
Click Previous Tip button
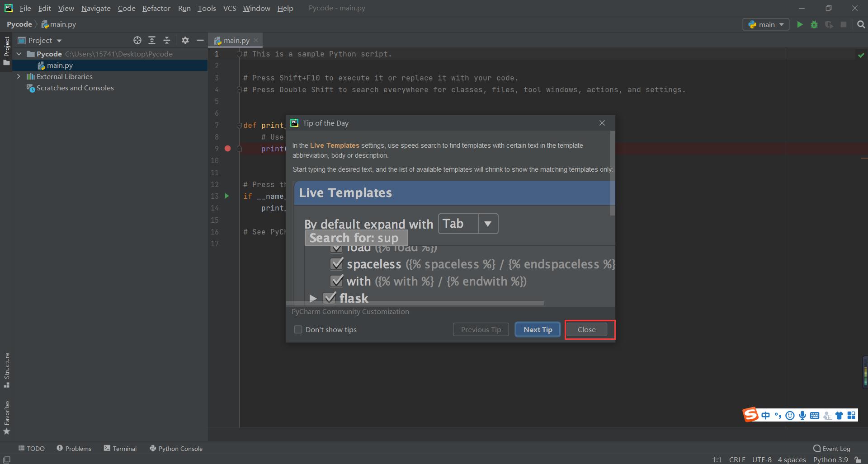(481, 329)
